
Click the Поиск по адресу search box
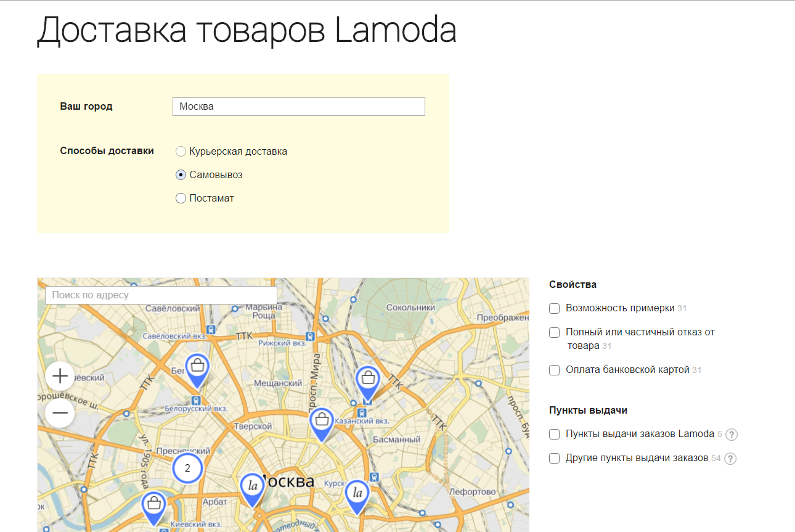tap(161, 295)
